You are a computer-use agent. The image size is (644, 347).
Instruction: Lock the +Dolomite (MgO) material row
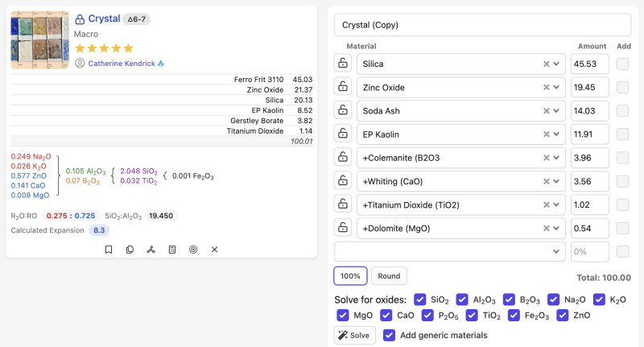click(343, 228)
